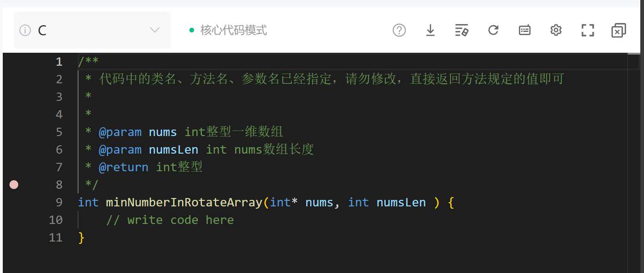The width and height of the screenshot is (644, 273).
Task: Click 'nums' parameter in line 5 comment
Action: (163, 132)
